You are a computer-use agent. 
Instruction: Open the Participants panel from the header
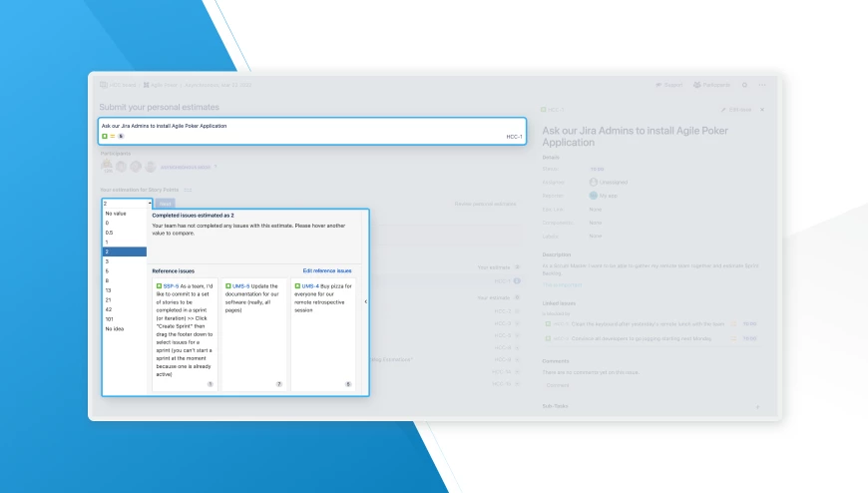click(x=712, y=85)
